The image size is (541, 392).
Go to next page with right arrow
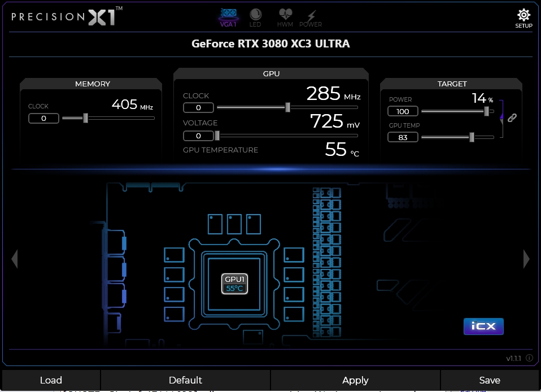[x=526, y=259]
